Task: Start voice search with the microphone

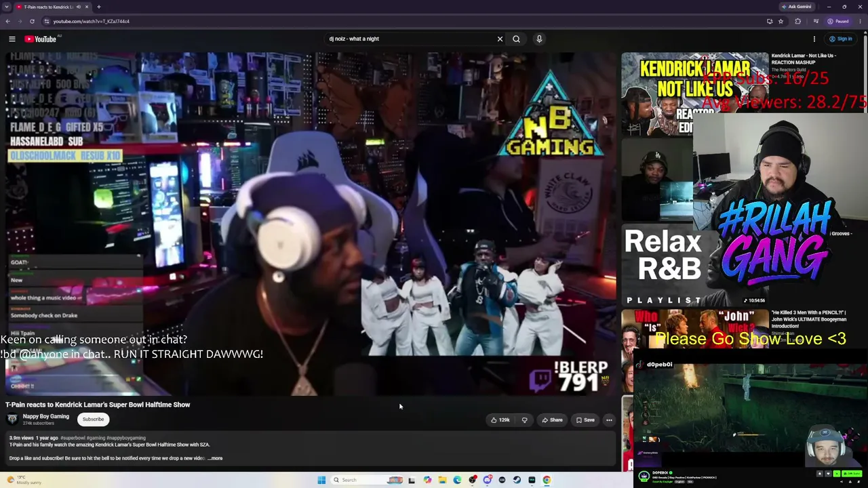Action: [539, 39]
